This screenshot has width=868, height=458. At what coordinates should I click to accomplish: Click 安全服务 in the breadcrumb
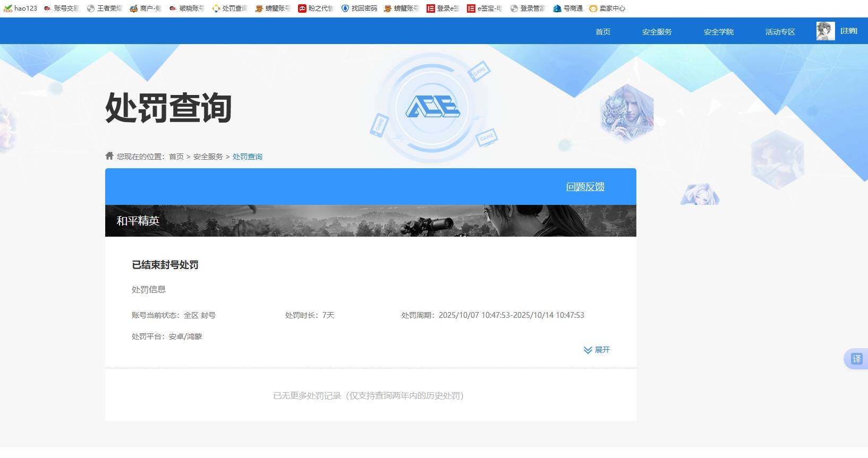pos(208,157)
